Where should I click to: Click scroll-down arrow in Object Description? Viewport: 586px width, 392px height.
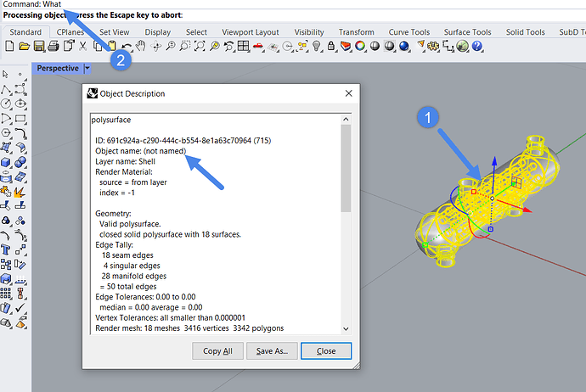(x=346, y=328)
